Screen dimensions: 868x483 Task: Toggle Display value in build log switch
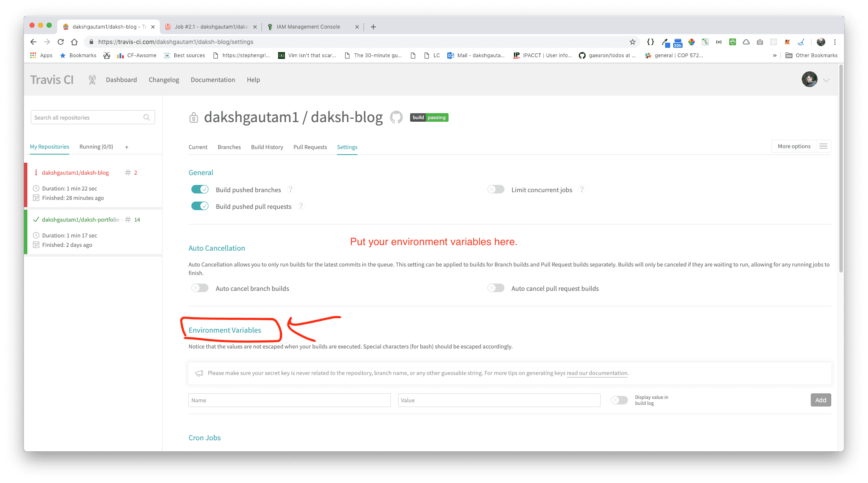(619, 400)
